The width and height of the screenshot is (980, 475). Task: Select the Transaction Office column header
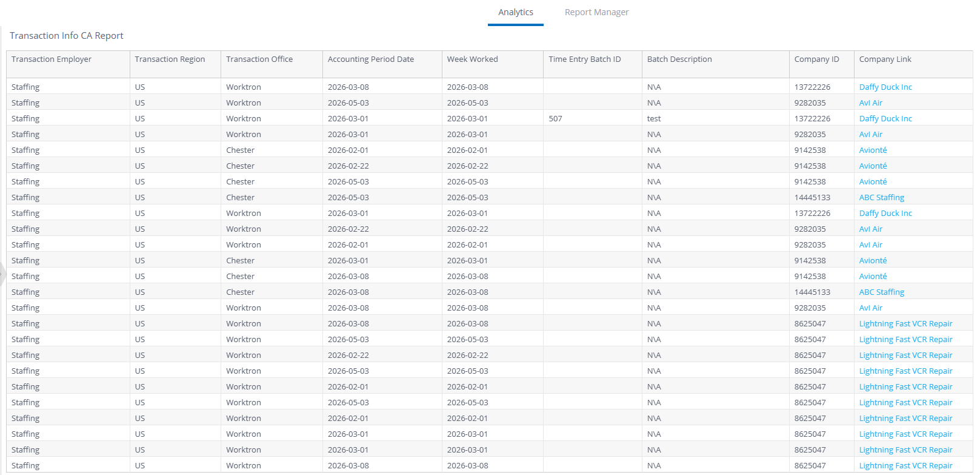(272, 64)
